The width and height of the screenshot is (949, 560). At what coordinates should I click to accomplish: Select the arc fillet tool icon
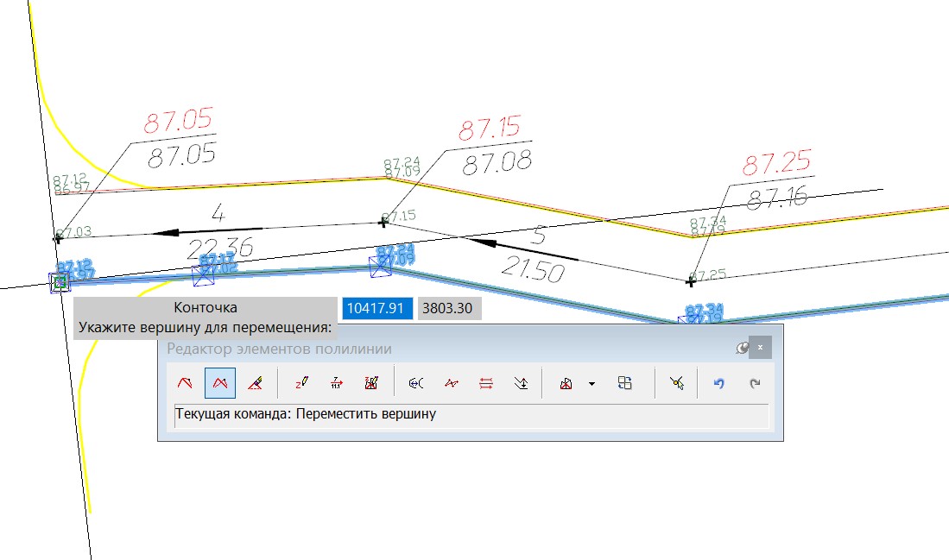pos(415,382)
